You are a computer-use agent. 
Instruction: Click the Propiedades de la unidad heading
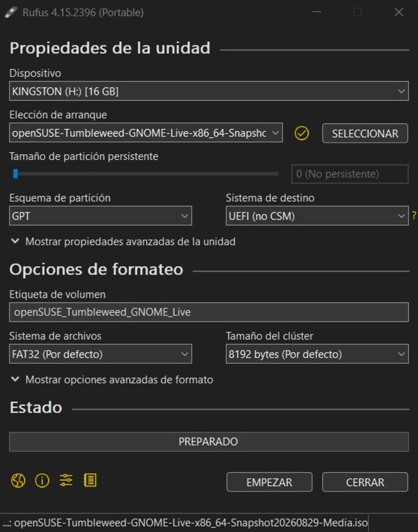tap(110, 48)
